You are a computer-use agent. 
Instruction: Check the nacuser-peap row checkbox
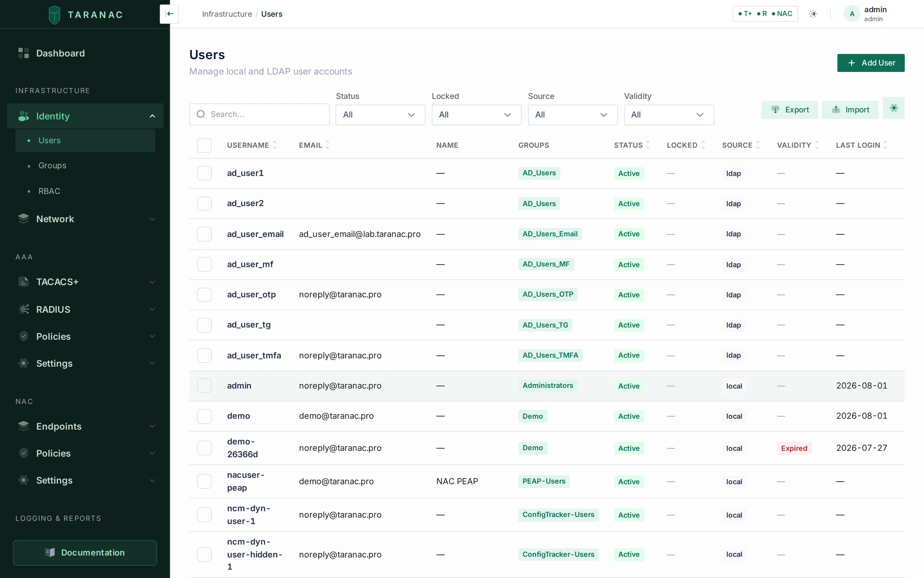pos(204,481)
